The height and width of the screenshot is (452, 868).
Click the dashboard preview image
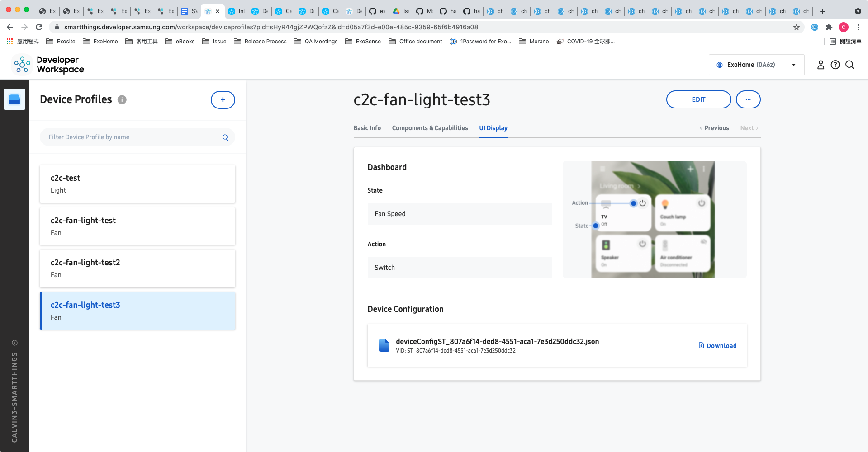[655, 220]
